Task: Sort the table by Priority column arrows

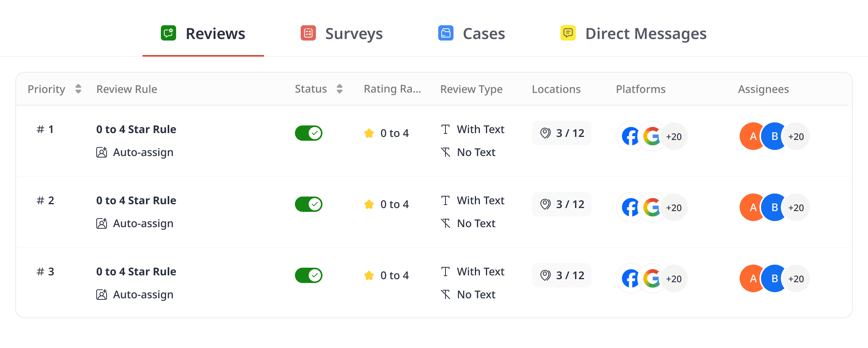Action: point(78,89)
